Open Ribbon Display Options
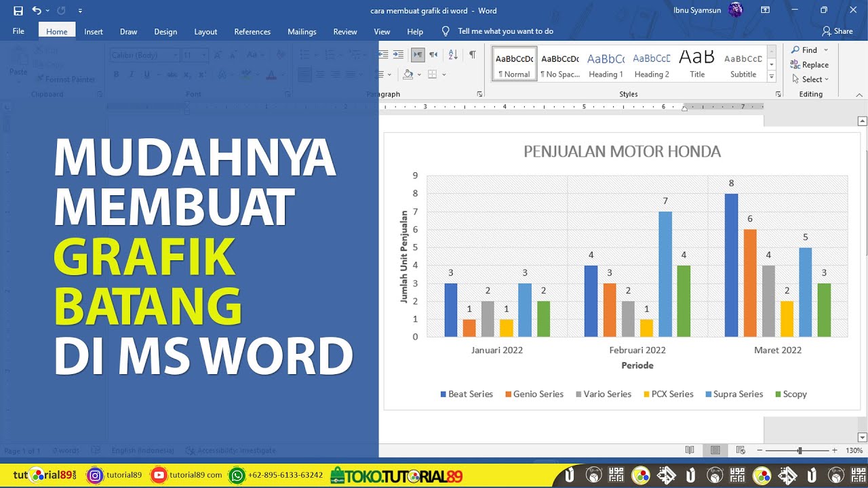The width and height of the screenshot is (868, 488). coord(765,11)
